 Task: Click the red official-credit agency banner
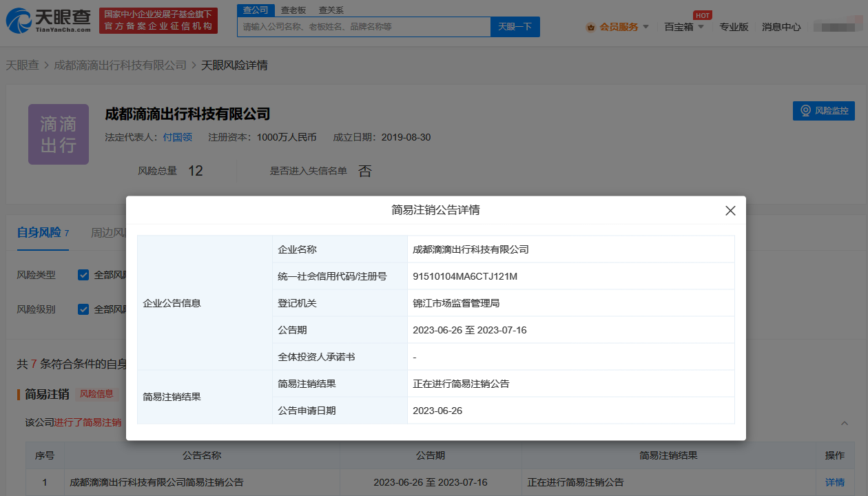coord(158,21)
